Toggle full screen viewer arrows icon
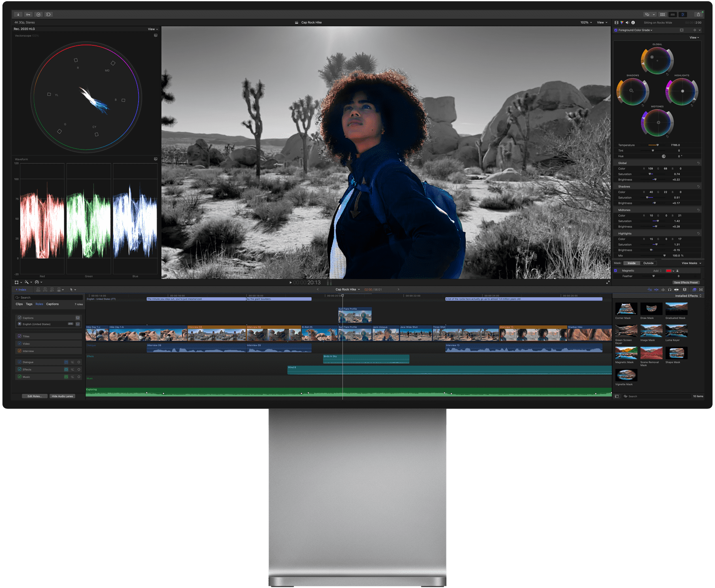The image size is (715, 588). 608,282
